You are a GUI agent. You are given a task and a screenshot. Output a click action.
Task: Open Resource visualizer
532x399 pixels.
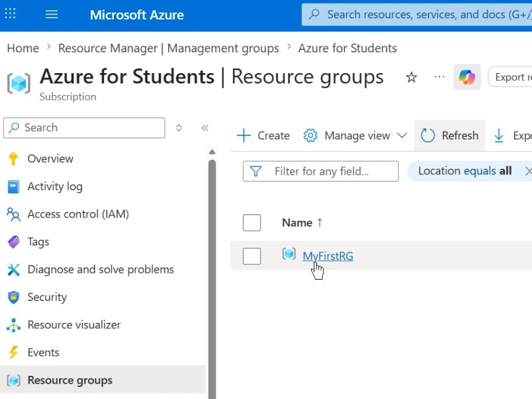pos(74,325)
